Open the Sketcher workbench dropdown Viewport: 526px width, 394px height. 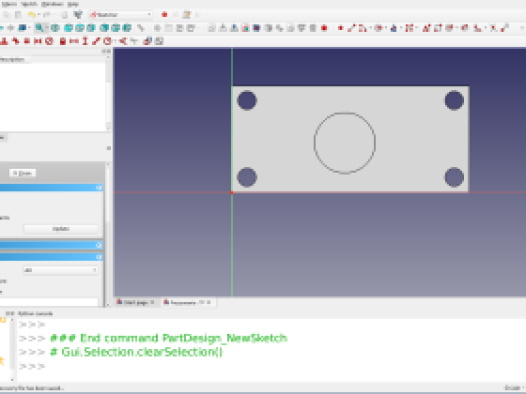coord(121,15)
